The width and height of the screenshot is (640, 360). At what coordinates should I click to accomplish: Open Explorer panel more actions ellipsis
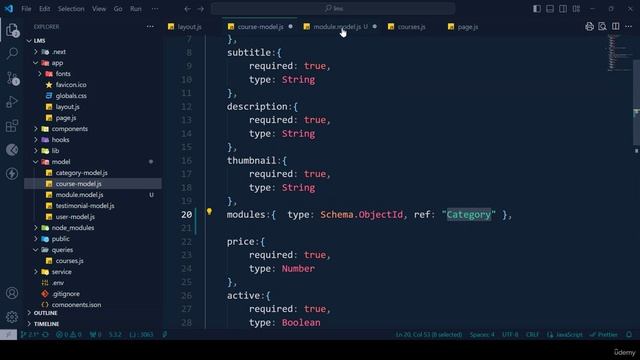150,27
